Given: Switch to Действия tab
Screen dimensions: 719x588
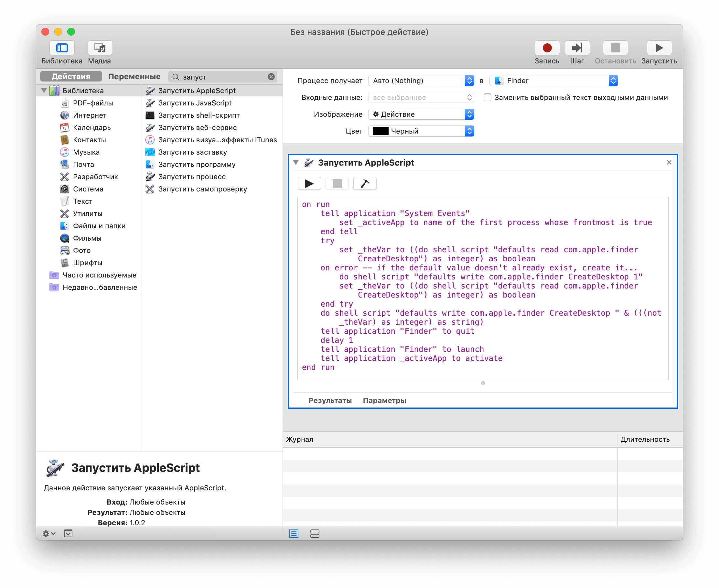Looking at the screenshot, I should coord(71,77).
